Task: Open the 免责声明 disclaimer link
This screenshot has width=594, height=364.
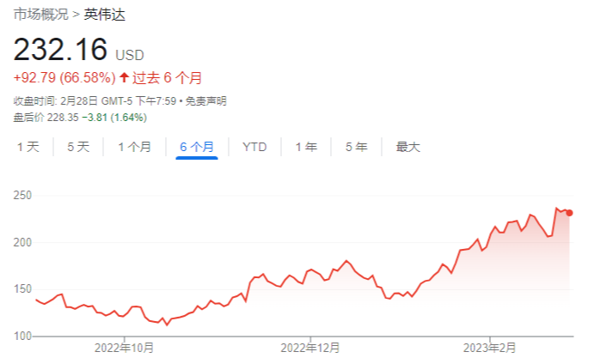Action: coord(205,101)
